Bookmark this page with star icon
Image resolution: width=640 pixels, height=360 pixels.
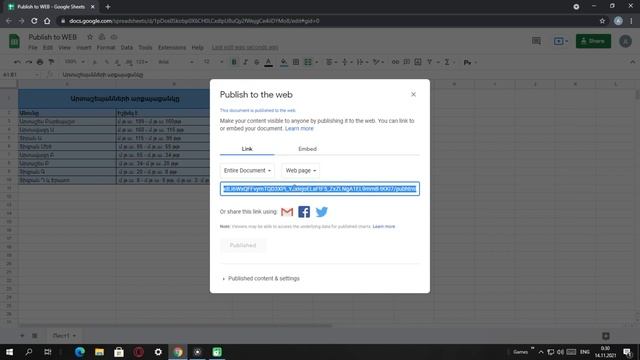pos(602,21)
